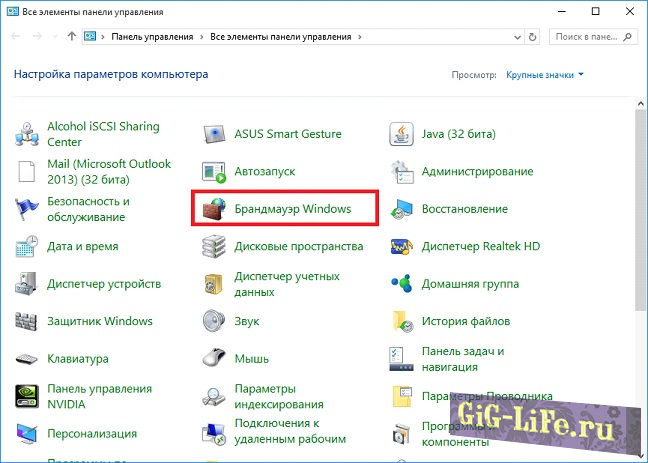Select Все элементы панели управления breadcrumb segment
Viewport: 648px width, 463px height.
point(282,37)
